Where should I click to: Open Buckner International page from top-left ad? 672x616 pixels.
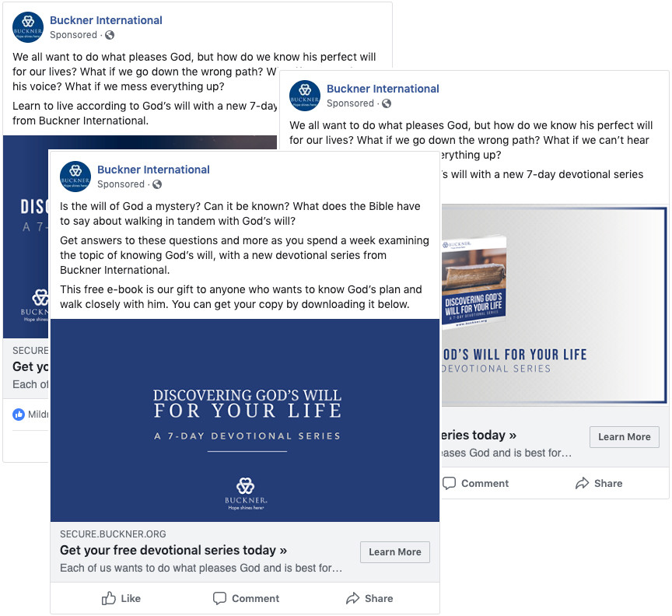[106, 20]
